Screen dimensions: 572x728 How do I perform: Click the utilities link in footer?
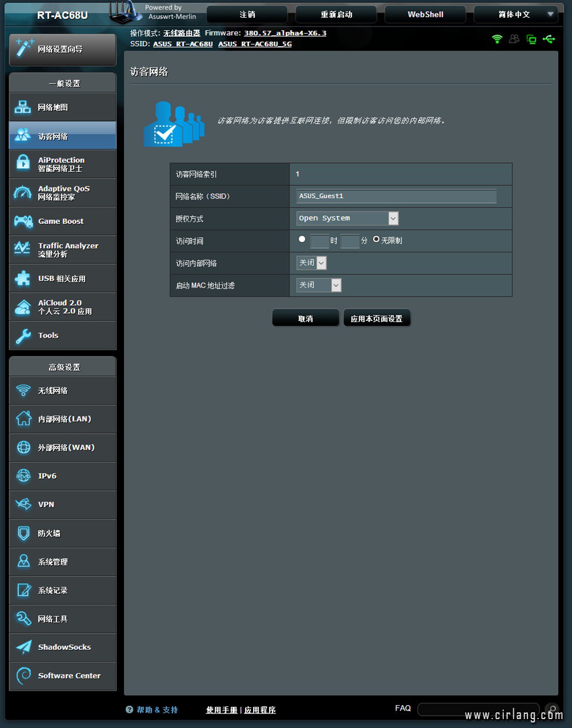coord(260,710)
